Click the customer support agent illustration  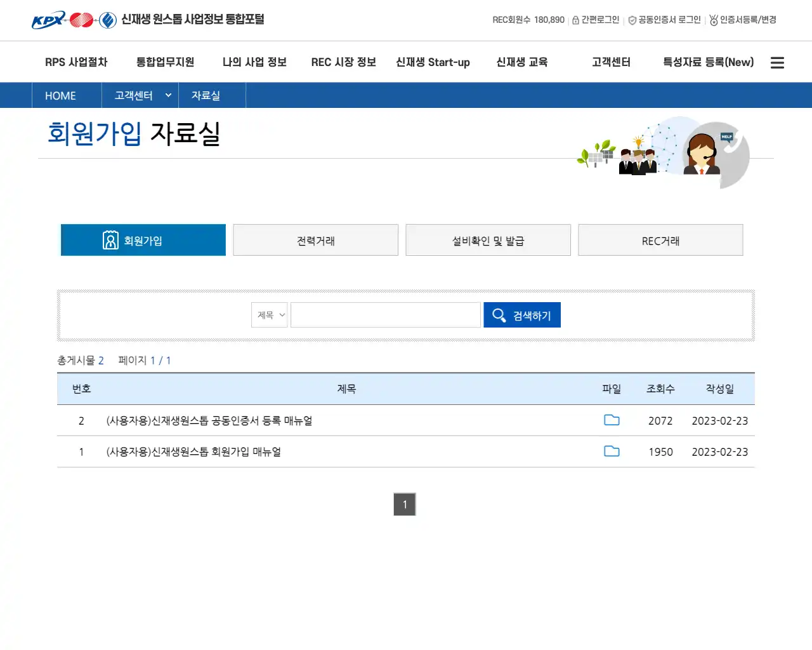(x=702, y=154)
